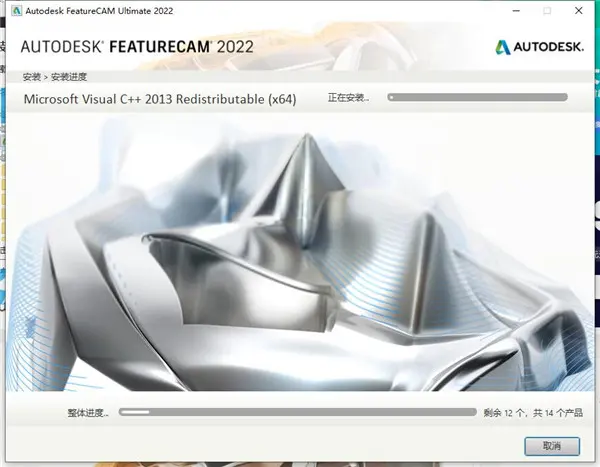
Task: Click the component install progress bar
Action: (477, 98)
